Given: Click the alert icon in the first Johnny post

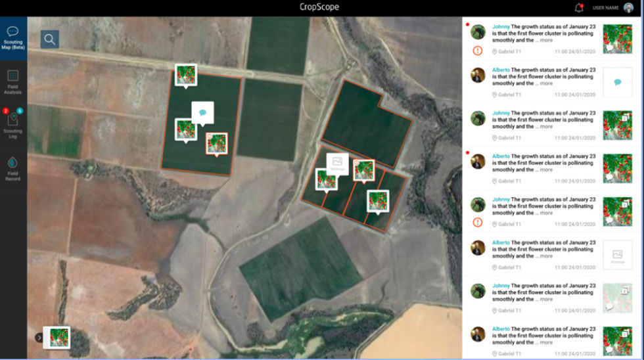Looking at the screenshot, I should pos(477,51).
